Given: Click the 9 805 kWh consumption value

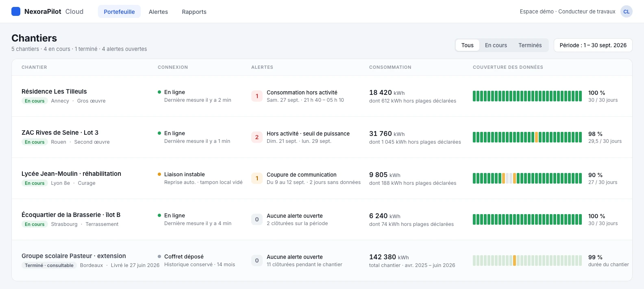Looking at the screenshot, I should pyautogui.click(x=385, y=175).
